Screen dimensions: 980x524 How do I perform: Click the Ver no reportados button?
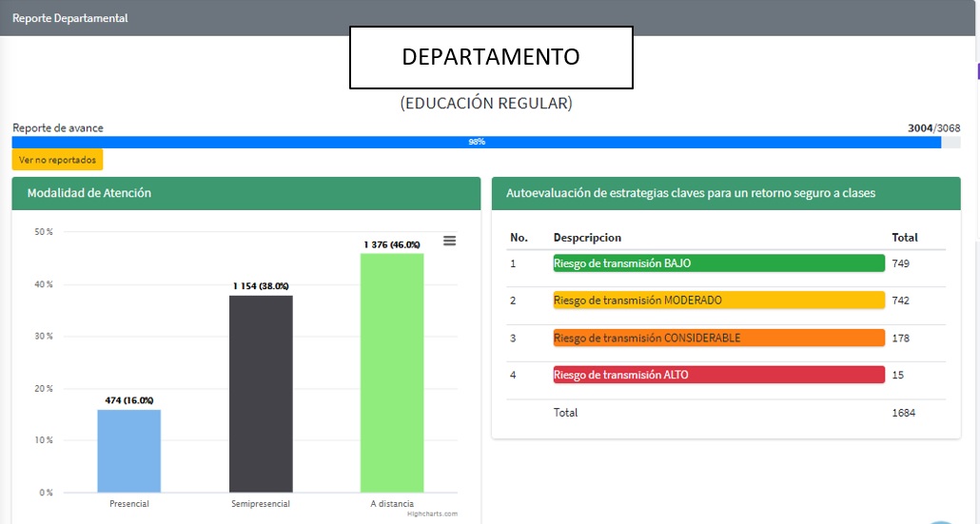pyautogui.click(x=57, y=160)
